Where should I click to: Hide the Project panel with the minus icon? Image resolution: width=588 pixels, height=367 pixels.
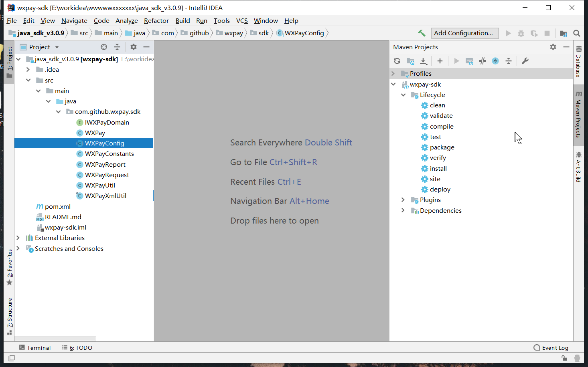(x=146, y=47)
